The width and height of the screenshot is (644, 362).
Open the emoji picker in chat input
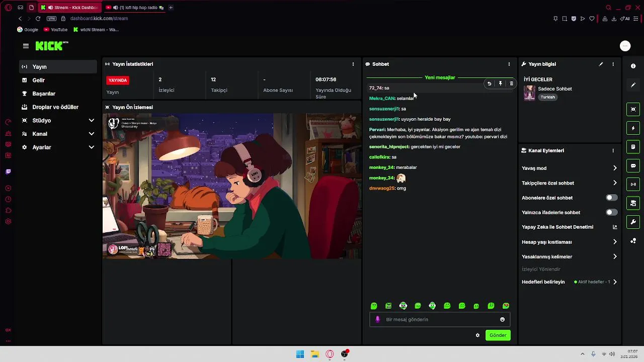click(x=502, y=319)
